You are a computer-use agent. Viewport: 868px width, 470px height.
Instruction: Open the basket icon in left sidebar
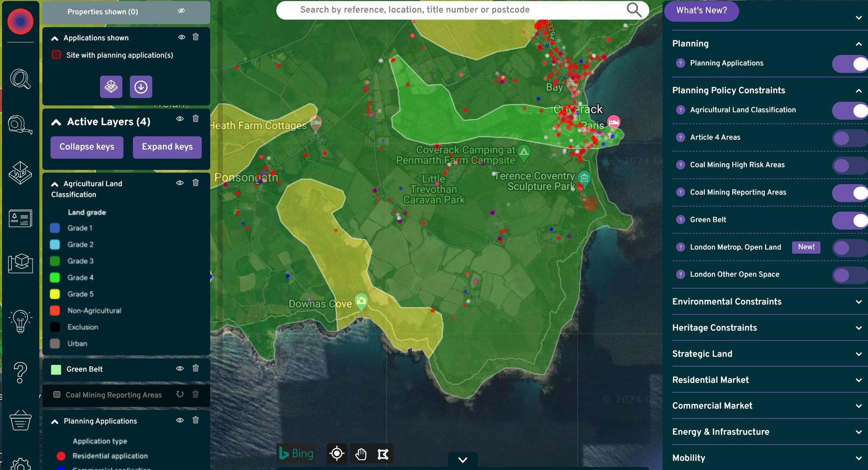20,420
